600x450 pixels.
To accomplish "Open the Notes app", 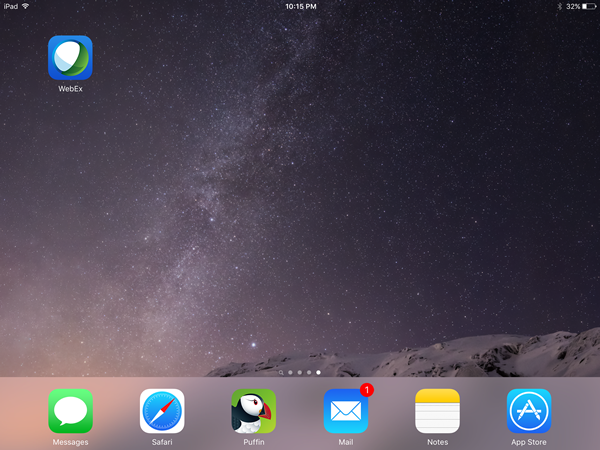I will 437,411.
